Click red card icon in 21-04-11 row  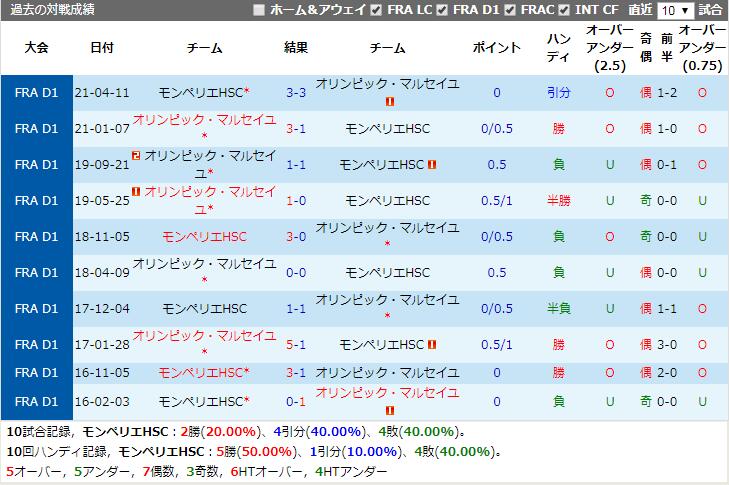point(390,101)
